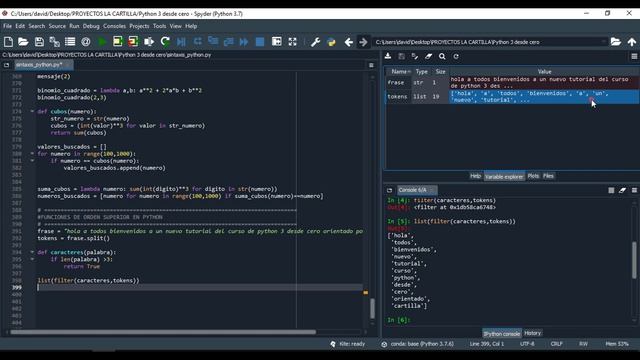Browse editor tabs icon
Viewport: 640px width, 360px height.
pyautogui.click(x=6, y=65)
